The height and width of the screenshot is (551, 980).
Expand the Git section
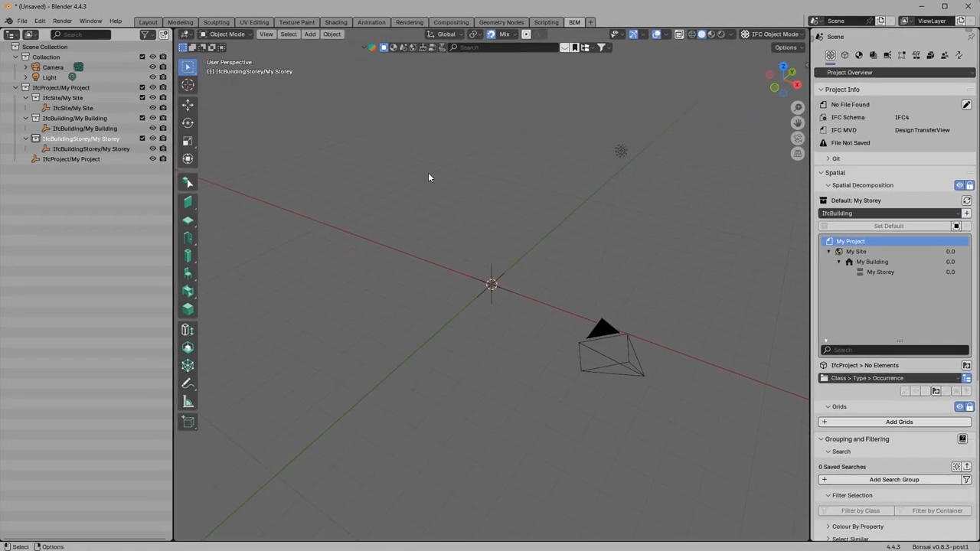point(836,158)
